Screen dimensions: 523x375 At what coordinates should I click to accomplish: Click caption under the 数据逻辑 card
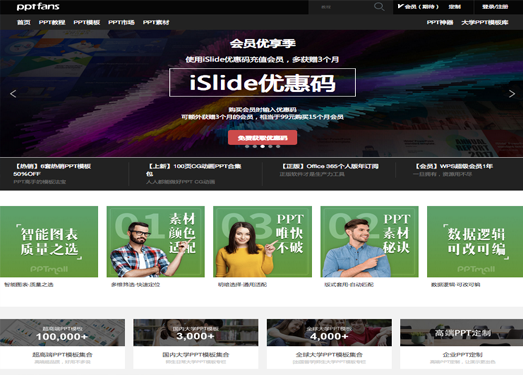click(456, 285)
